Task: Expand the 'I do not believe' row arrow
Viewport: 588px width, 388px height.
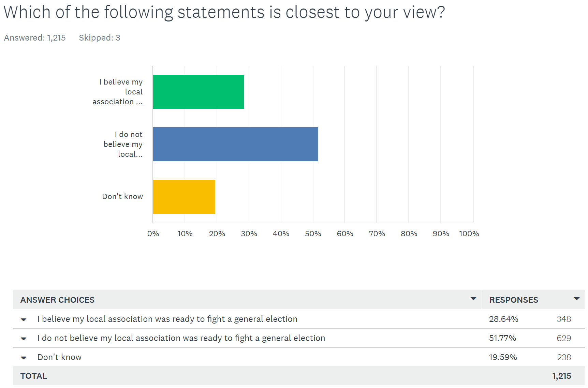Action: 24,339
